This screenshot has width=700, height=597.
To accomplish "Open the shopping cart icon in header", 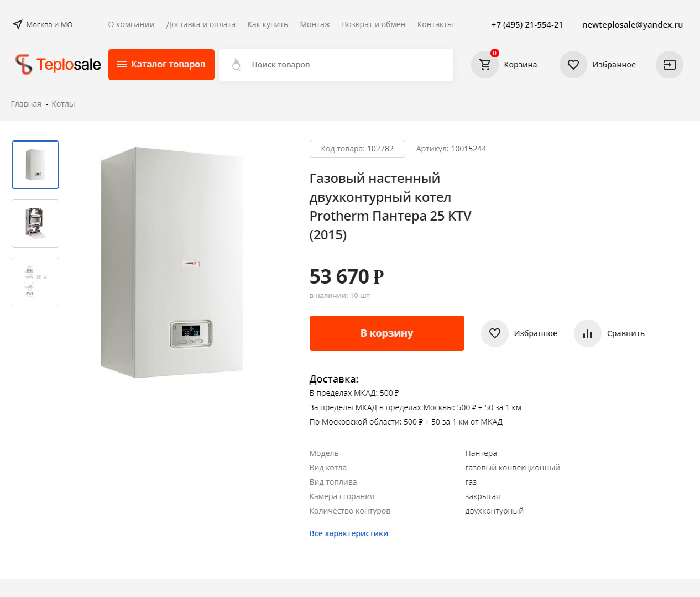I will pyautogui.click(x=485, y=65).
